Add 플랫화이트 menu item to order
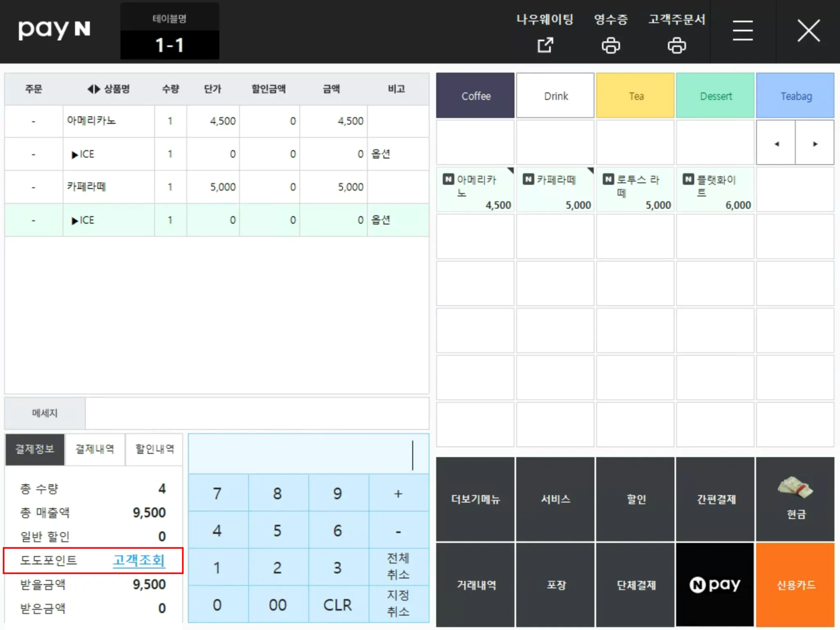Image resolution: width=840 pixels, height=630 pixels. click(x=715, y=190)
